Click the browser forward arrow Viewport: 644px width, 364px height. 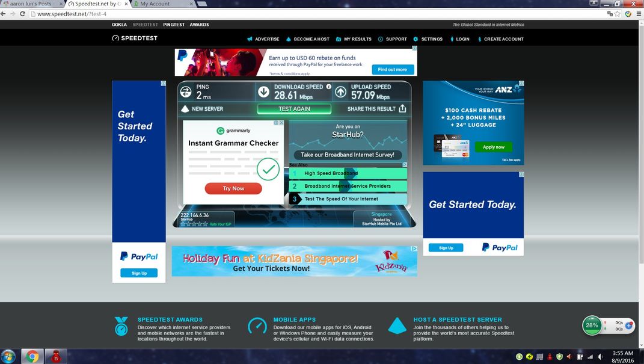13,14
